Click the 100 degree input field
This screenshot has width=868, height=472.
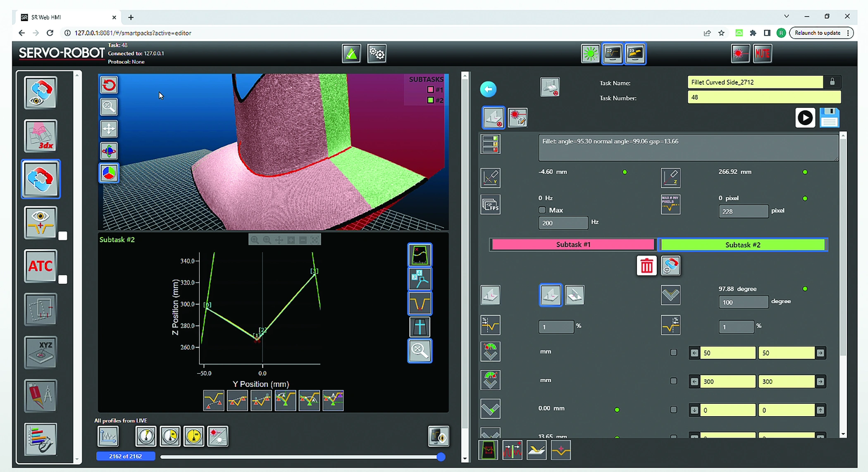[x=743, y=302]
